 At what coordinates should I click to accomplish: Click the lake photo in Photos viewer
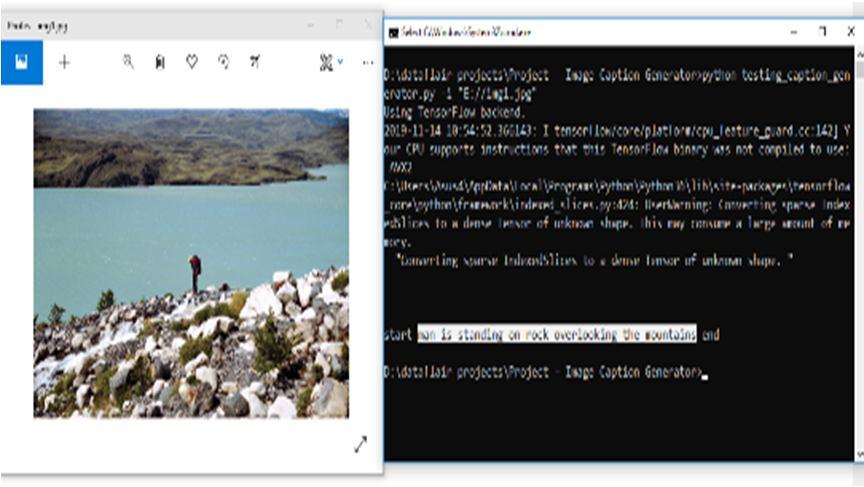point(191,263)
